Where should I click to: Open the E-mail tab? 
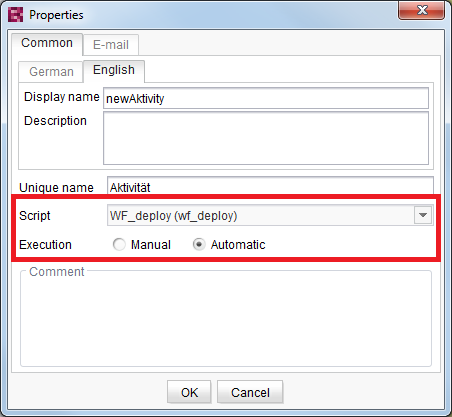[111, 45]
